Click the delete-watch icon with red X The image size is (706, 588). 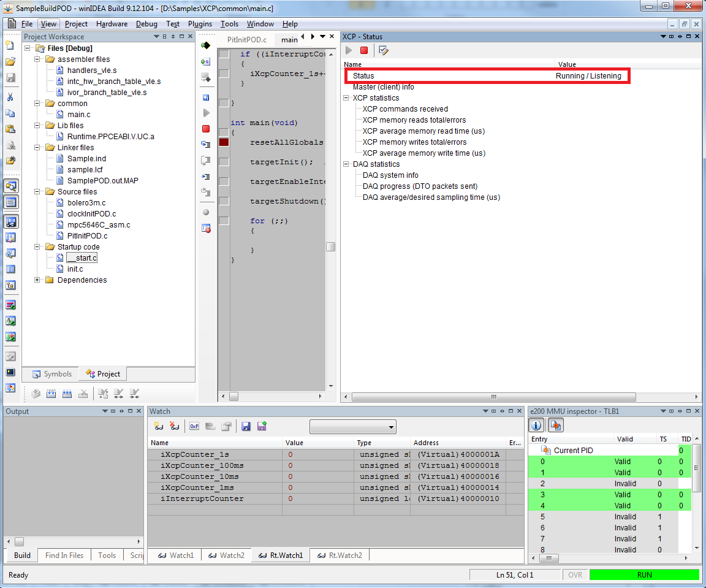(x=175, y=426)
